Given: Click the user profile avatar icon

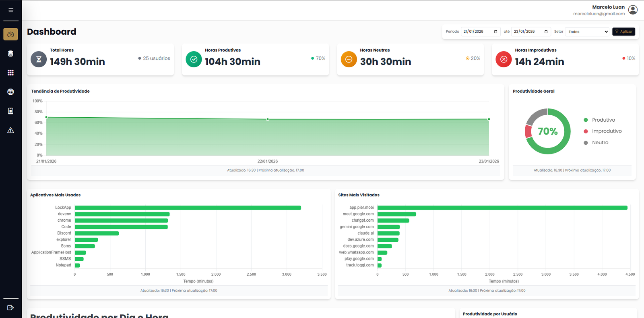Looking at the screenshot, I should (633, 10).
